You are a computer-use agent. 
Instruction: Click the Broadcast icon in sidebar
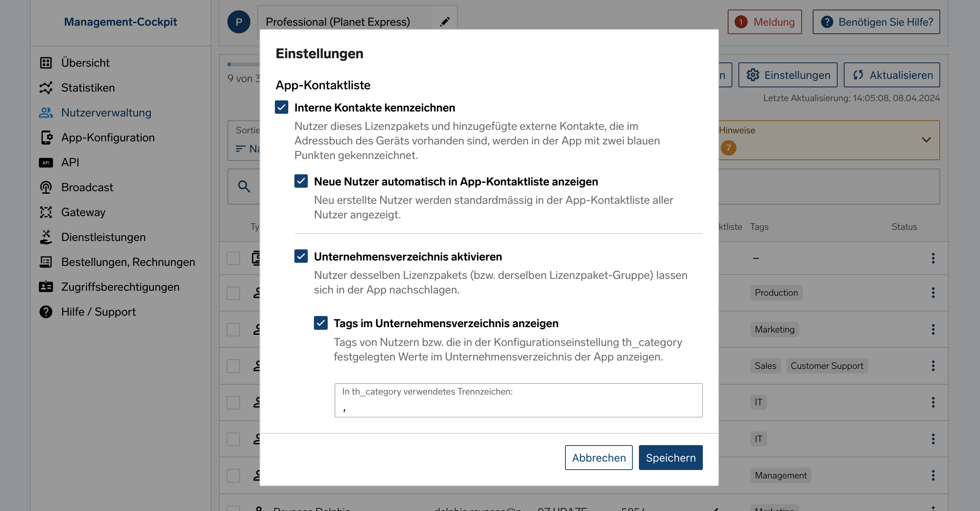[46, 187]
